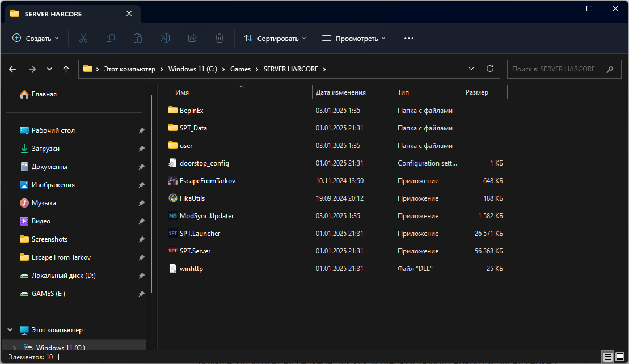Expand address bar history dropdown

471,69
